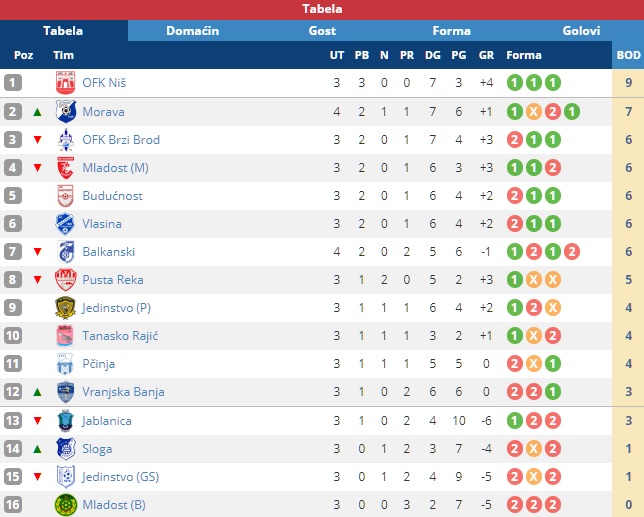Click the Jedinstvo (P) team badge
The width and height of the screenshot is (644, 517).
click(65, 308)
